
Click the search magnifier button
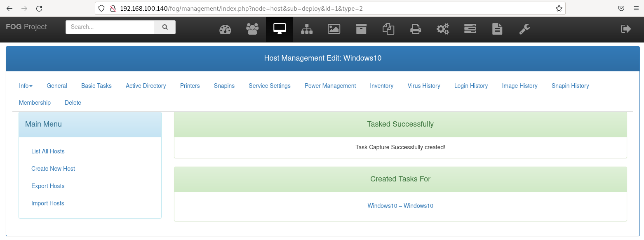[165, 27]
